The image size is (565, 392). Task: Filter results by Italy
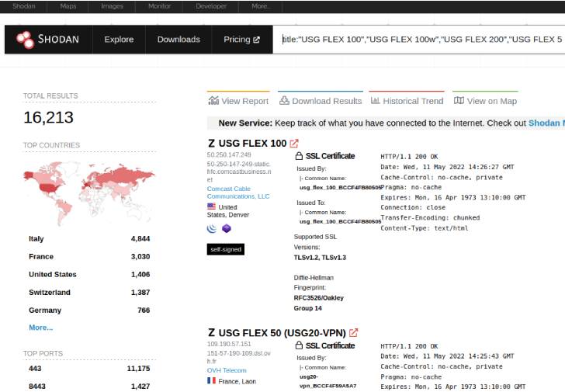pos(89,238)
